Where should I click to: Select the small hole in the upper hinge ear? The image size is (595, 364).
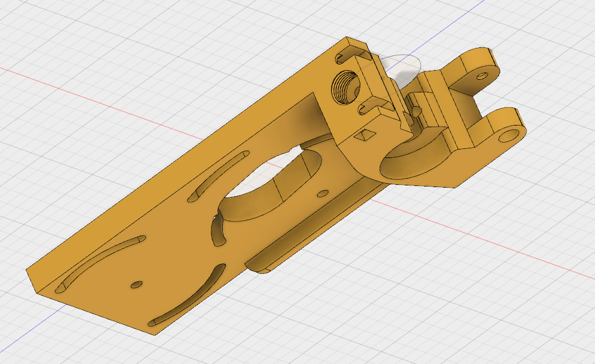482,76
